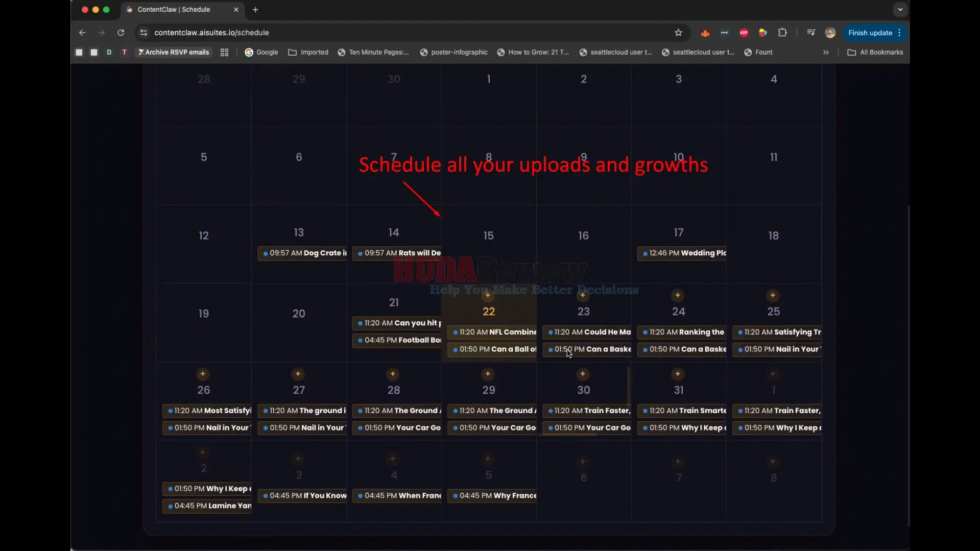Open 11:20 AM Ranking the post
Image resolution: width=980 pixels, height=551 pixels.
pyautogui.click(x=682, y=332)
